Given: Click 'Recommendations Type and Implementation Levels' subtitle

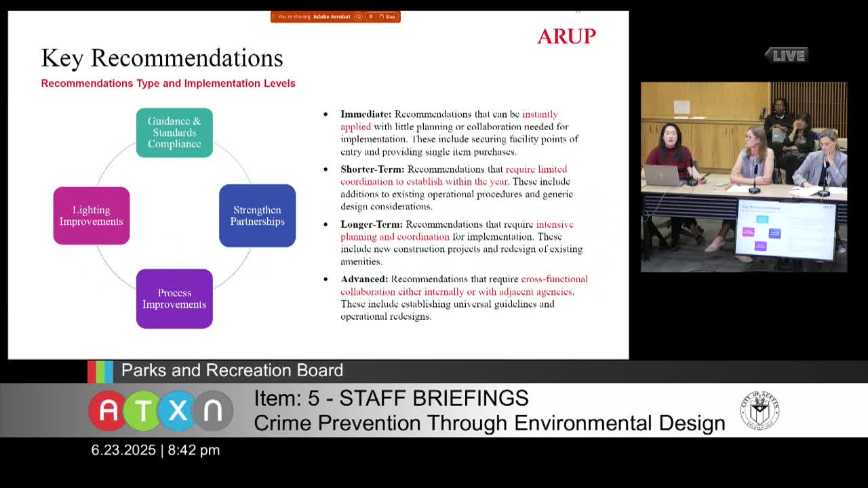Looking at the screenshot, I should tap(168, 83).
